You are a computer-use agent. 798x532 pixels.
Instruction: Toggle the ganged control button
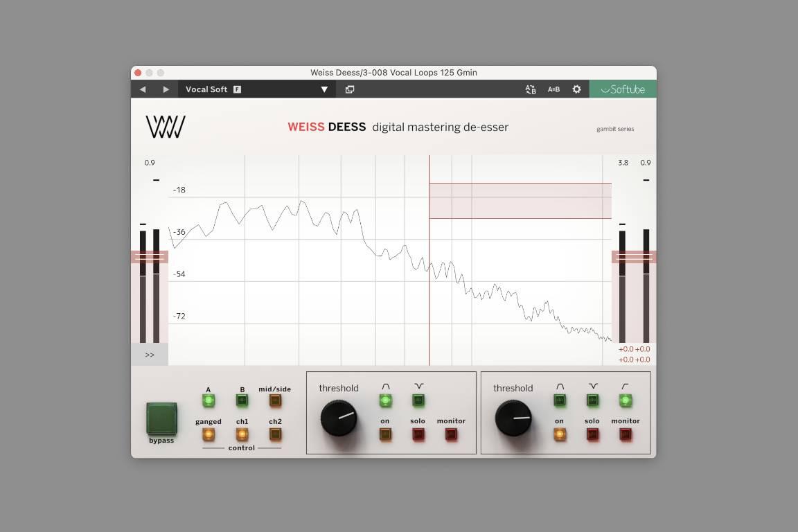click(208, 434)
